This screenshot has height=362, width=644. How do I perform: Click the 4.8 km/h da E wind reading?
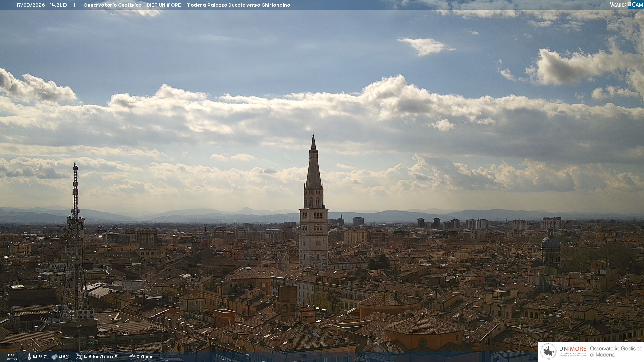[100, 357]
